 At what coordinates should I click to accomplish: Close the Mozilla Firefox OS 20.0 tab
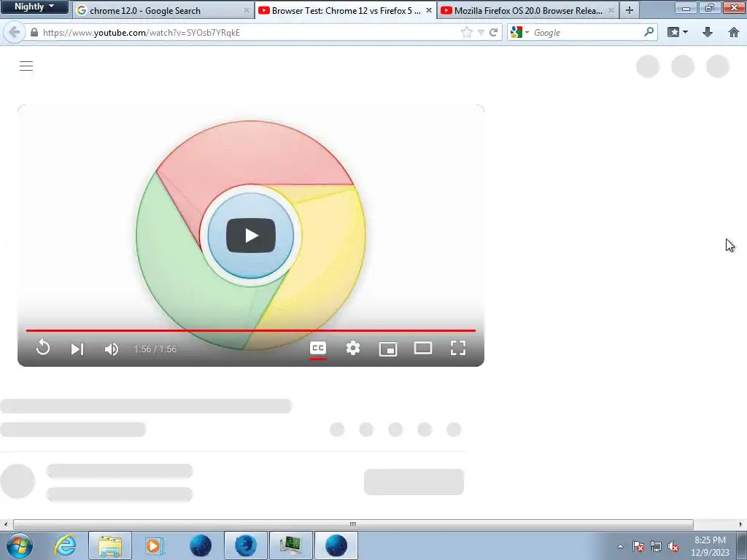(x=611, y=10)
